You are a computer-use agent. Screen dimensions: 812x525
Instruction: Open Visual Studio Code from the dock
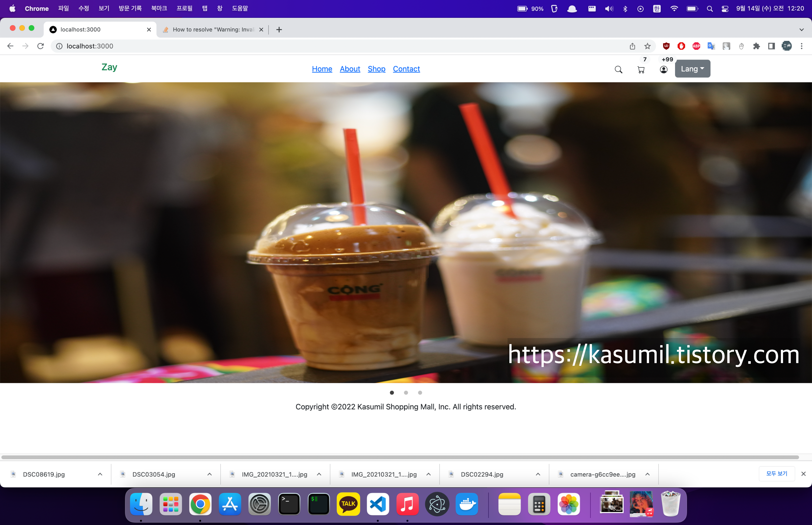(378, 504)
